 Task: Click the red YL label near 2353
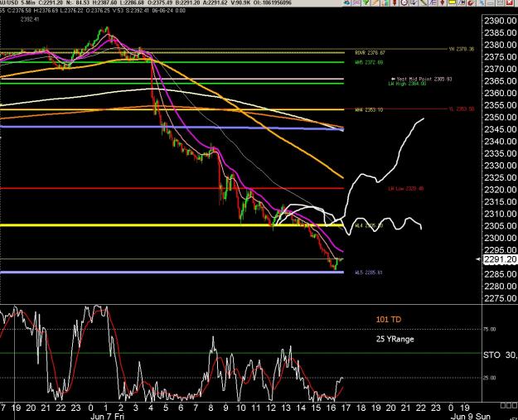pos(461,109)
